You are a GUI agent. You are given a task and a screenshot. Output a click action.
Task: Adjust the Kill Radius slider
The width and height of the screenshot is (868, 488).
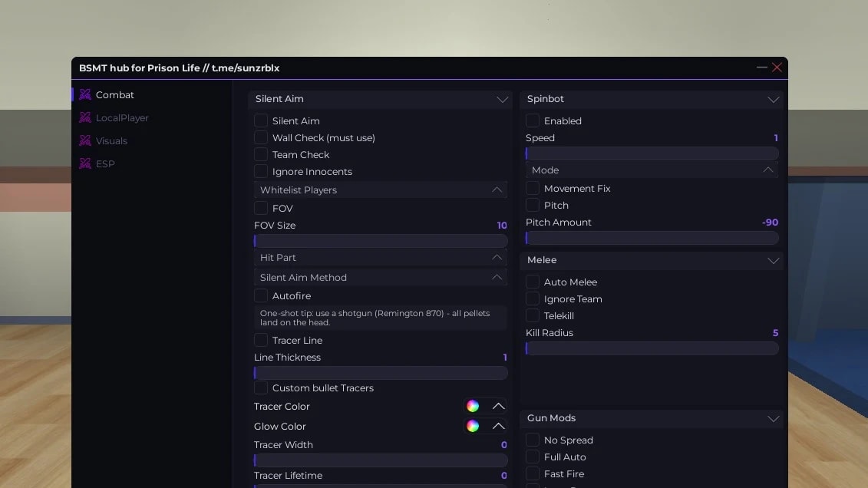(652, 348)
